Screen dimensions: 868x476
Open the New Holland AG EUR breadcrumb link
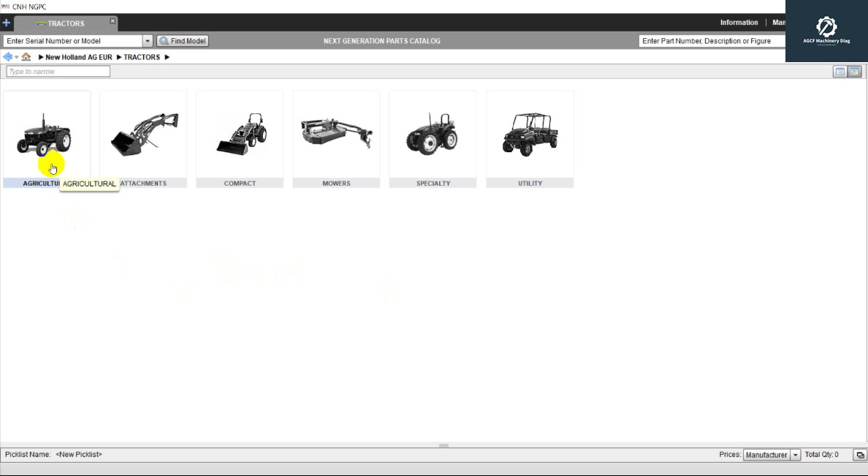pyautogui.click(x=78, y=56)
